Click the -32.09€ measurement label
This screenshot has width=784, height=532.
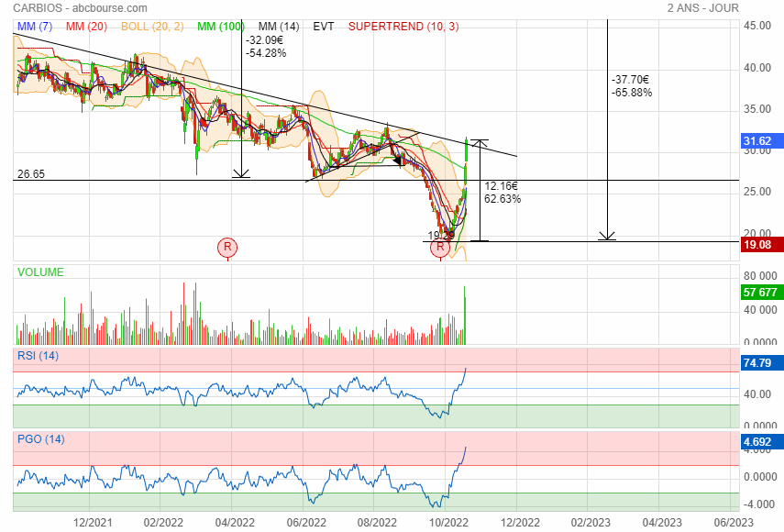click(x=264, y=40)
